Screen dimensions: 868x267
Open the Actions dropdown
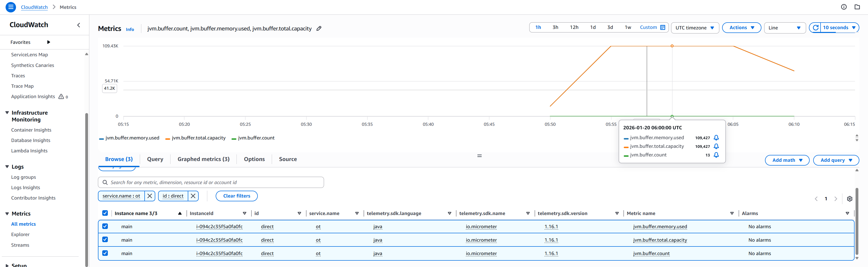[741, 28]
